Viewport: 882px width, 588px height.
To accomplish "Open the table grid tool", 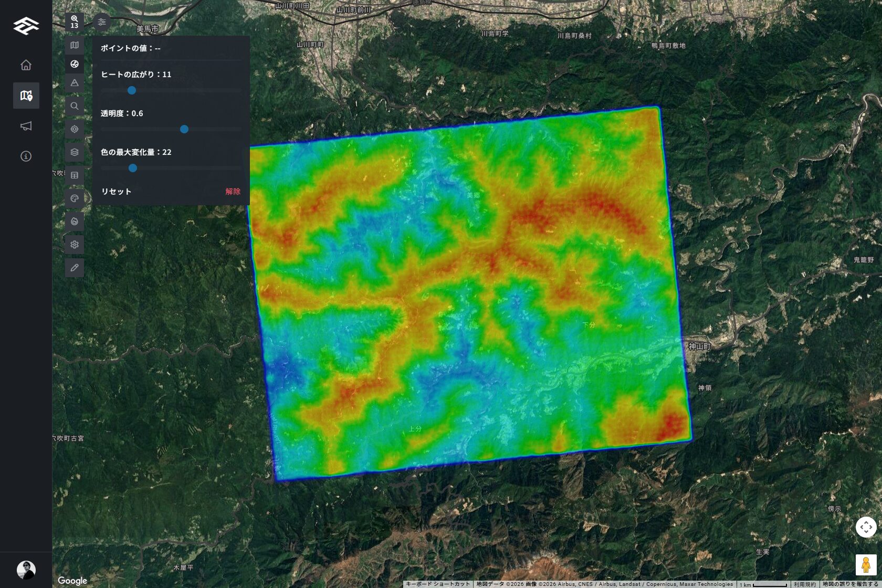I will click(x=75, y=175).
